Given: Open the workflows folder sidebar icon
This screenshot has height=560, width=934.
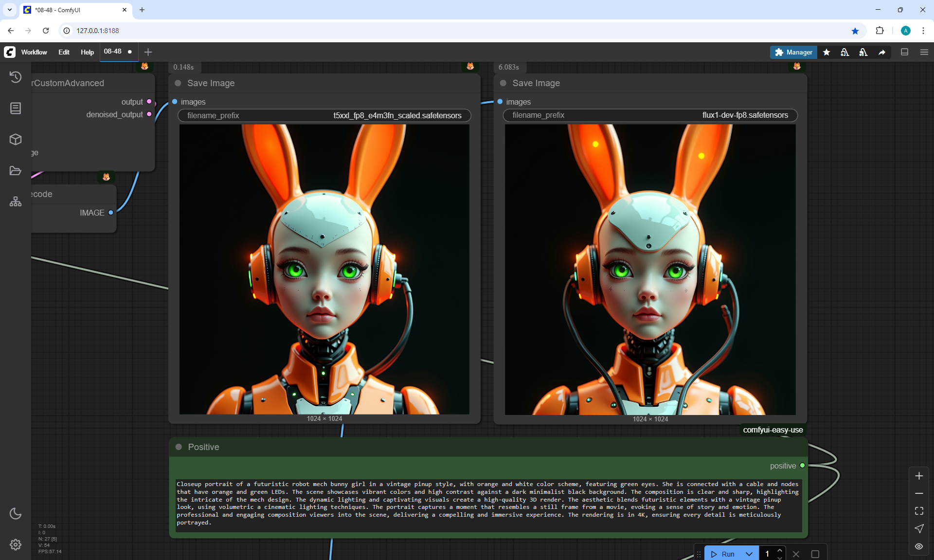Looking at the screenshot, I should tap(16, 171).
